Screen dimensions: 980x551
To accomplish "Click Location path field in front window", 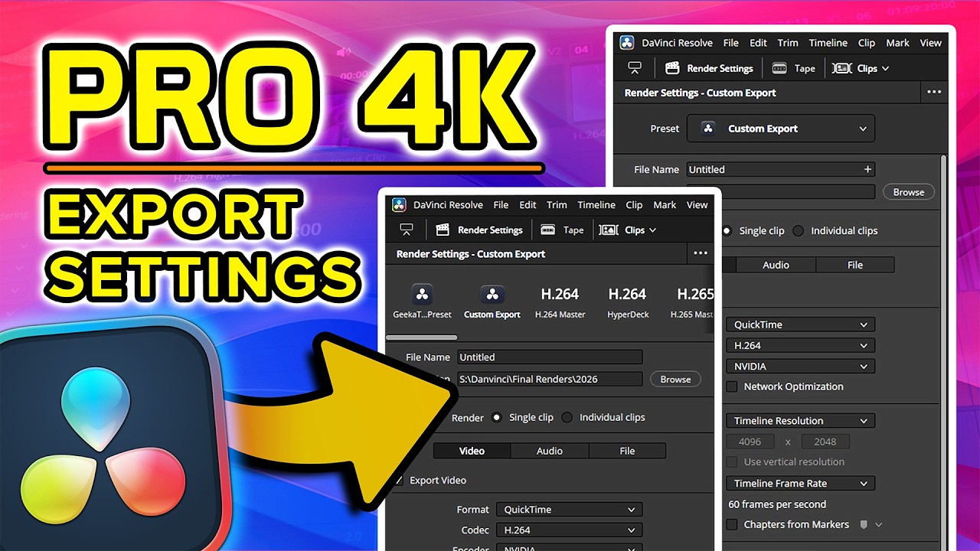I will click(x=550, y=379).
